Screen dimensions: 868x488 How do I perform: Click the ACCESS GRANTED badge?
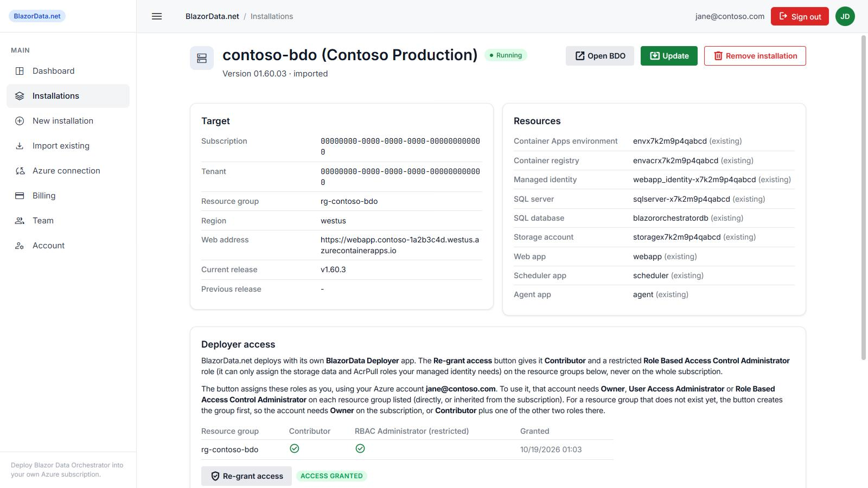[x=331, y=476]
